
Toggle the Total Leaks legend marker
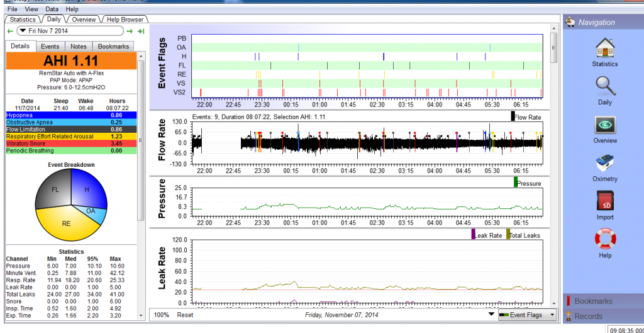coord(508,234)
